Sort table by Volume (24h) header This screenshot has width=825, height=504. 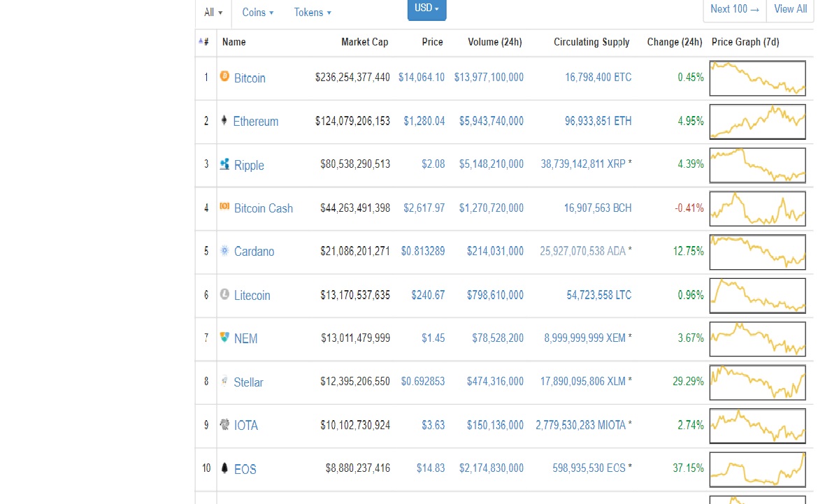click(x=495, y=41)
